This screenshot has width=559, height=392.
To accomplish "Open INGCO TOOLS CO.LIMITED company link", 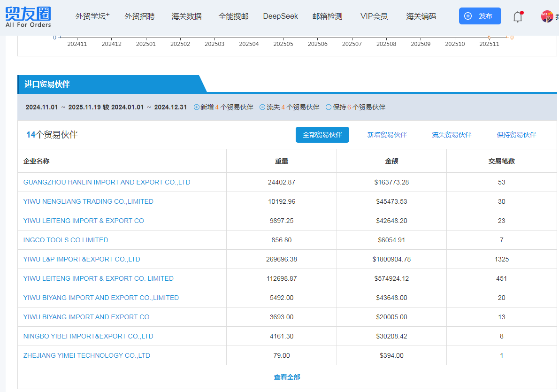I will point(66,240).
